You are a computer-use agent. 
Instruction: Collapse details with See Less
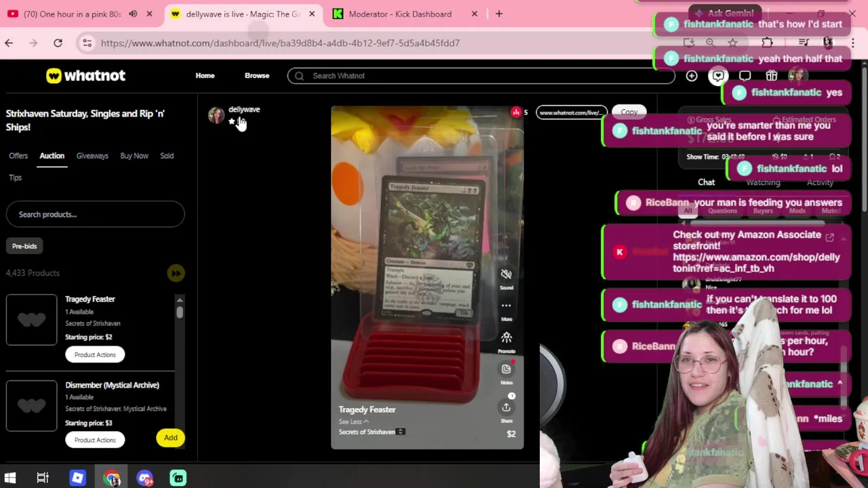[x=354, y=422]
